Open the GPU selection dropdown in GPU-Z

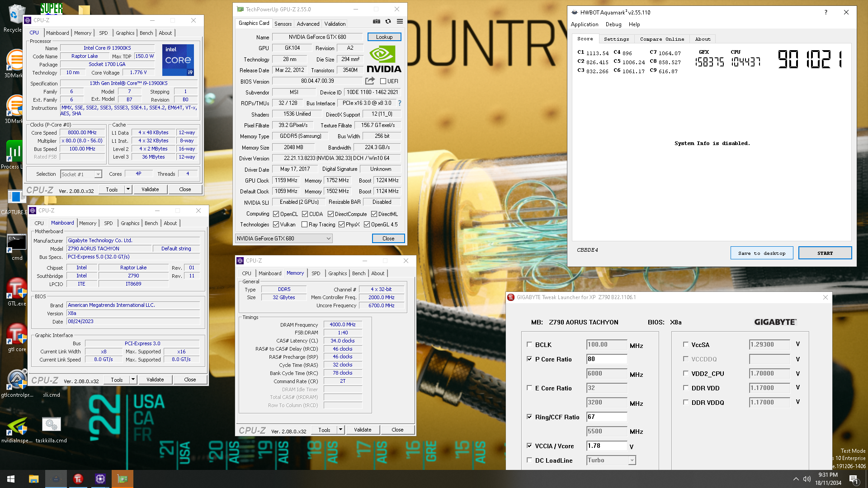[284, 239]
